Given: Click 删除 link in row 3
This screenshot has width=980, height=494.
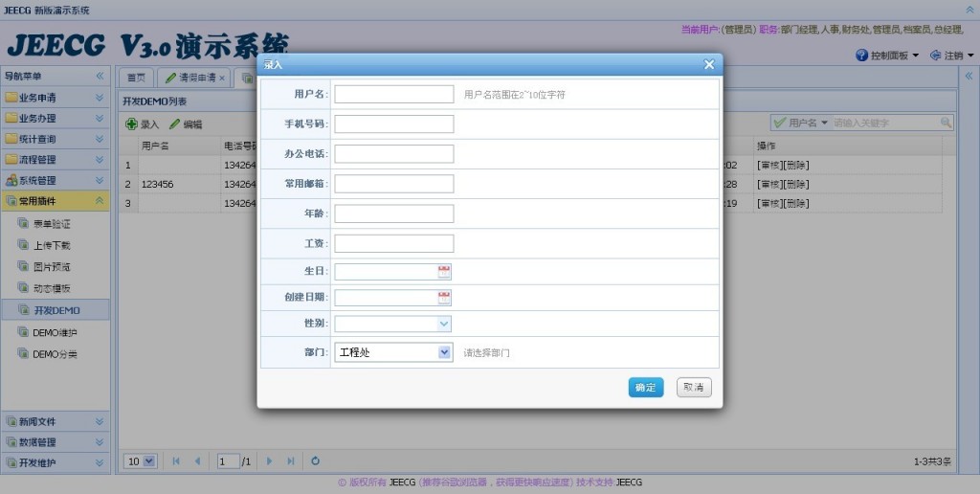Looking at the screenshot, I should (x=795, y=203).
